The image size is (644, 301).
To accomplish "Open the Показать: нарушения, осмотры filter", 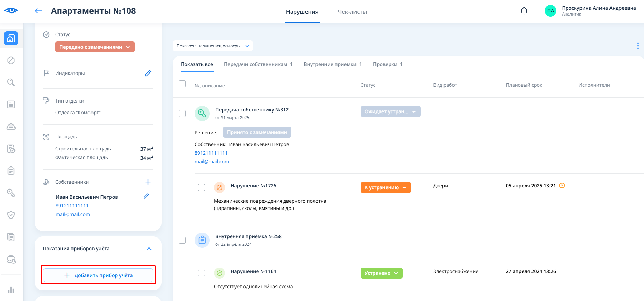I will [213, 46].
